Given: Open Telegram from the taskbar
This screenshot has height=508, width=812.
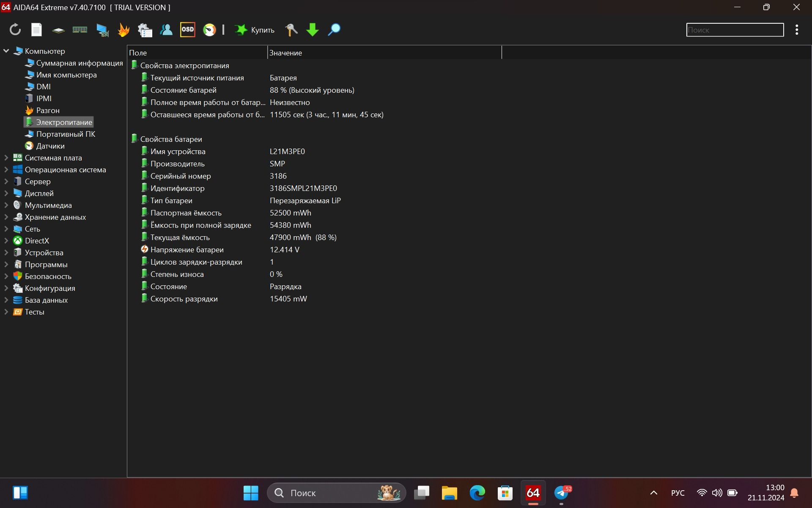Looking at the screenshot, I should point(562,493).
